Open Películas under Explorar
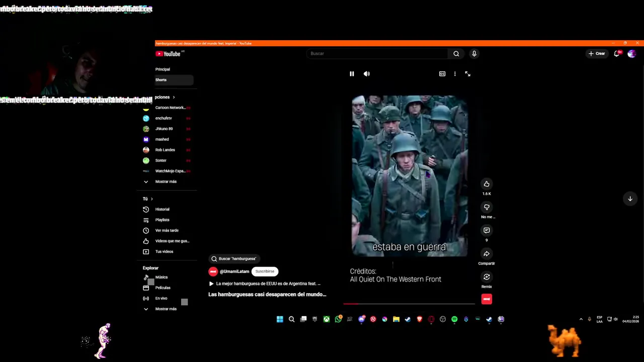Screen dimensions: 644x362 163,288
